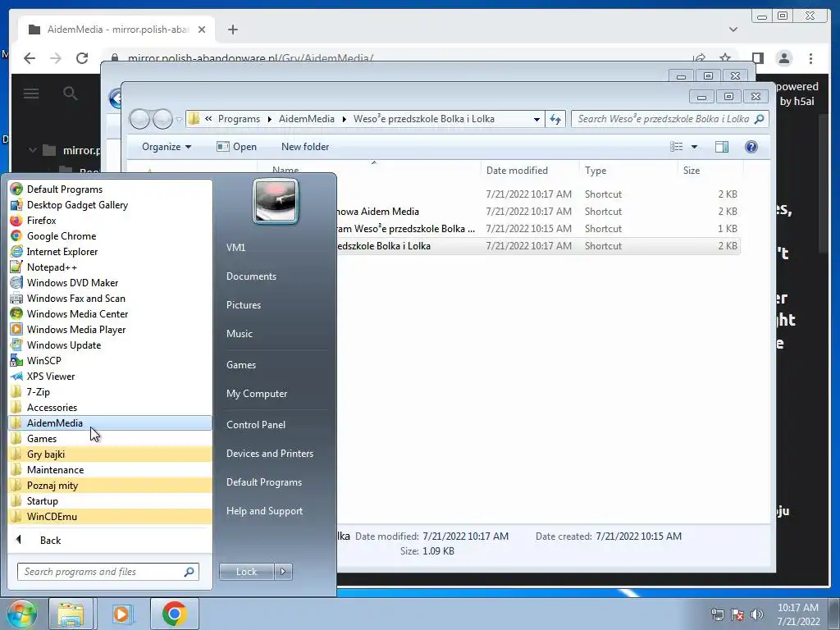Image resolution: width=840 pixels, height=630 pixels.
Task: Open Music from the Start menu
Action: coord(239,334)
